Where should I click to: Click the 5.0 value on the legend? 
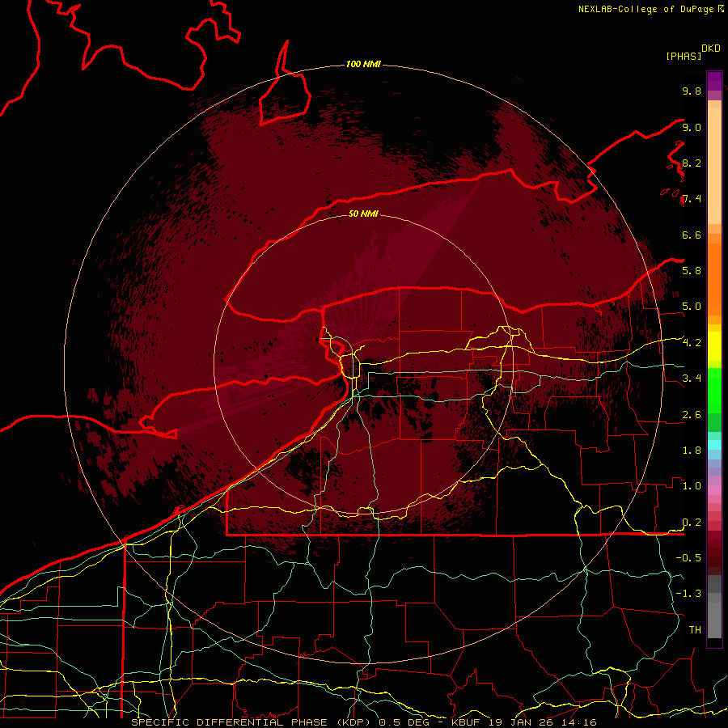[692, 307]
